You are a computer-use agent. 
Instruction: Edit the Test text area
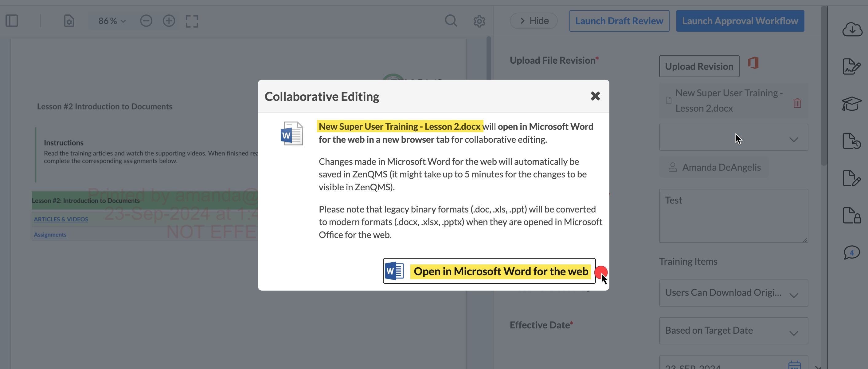click(733, 216)
